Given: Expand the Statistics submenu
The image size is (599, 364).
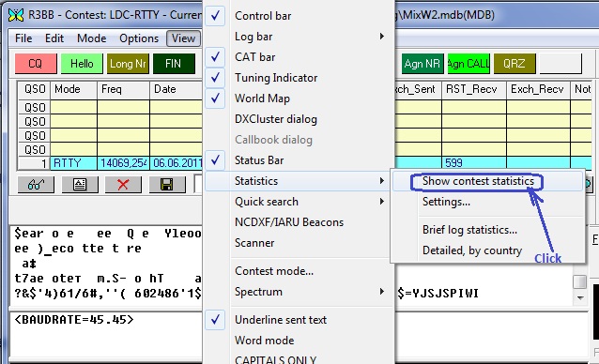Looking at the screenshot, I should (299, 181).
